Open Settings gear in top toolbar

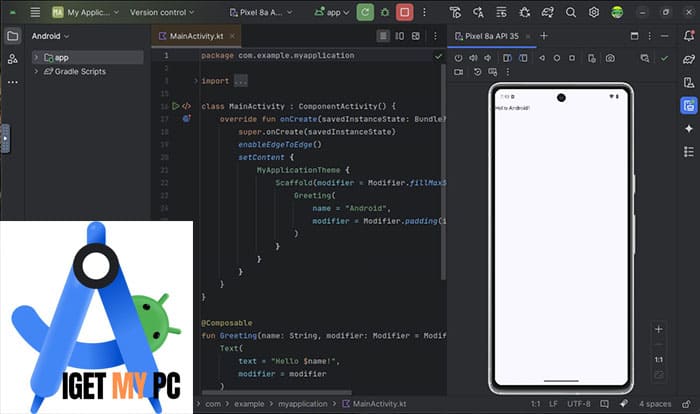(593, 12)
